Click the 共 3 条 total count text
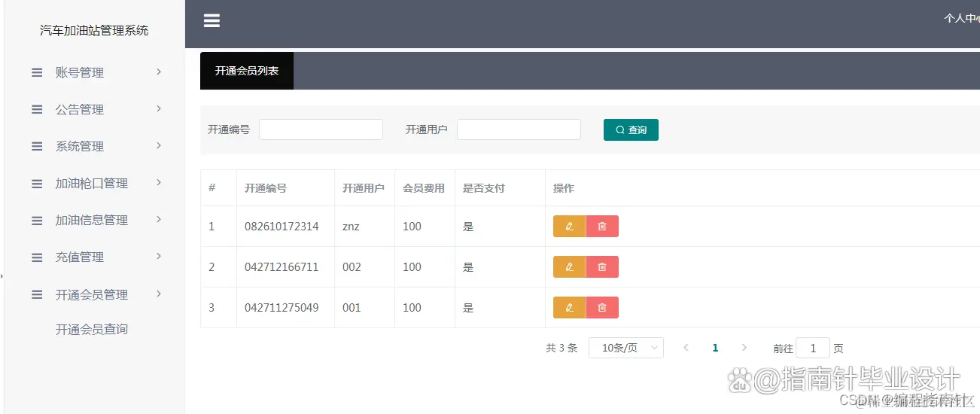The image size is (980, 414). 562,348
